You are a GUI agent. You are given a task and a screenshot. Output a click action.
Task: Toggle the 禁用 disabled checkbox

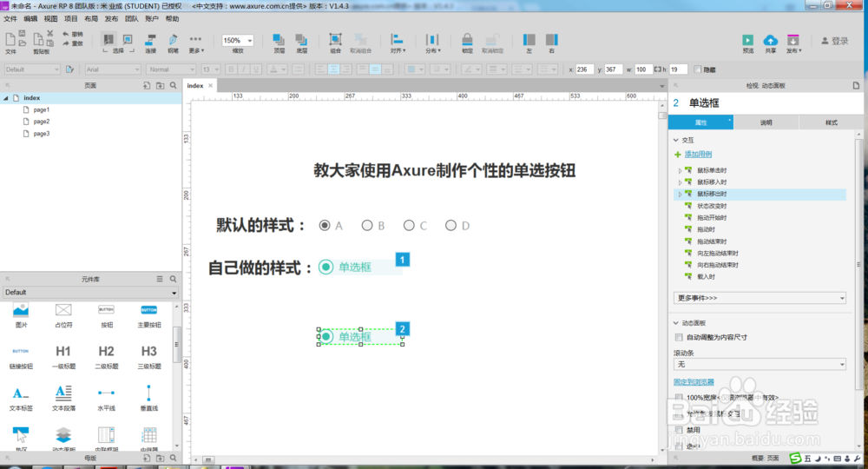(x=679, y=430)
